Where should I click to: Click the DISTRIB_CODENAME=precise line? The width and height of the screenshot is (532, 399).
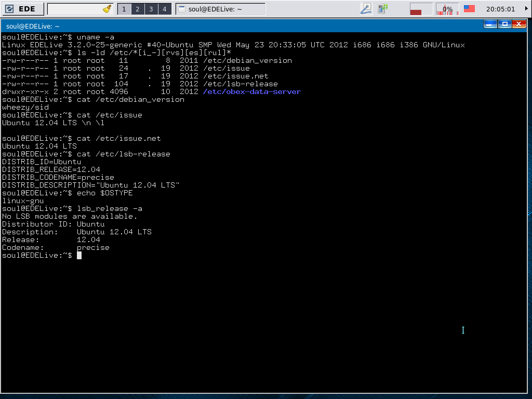click(58, 178)
